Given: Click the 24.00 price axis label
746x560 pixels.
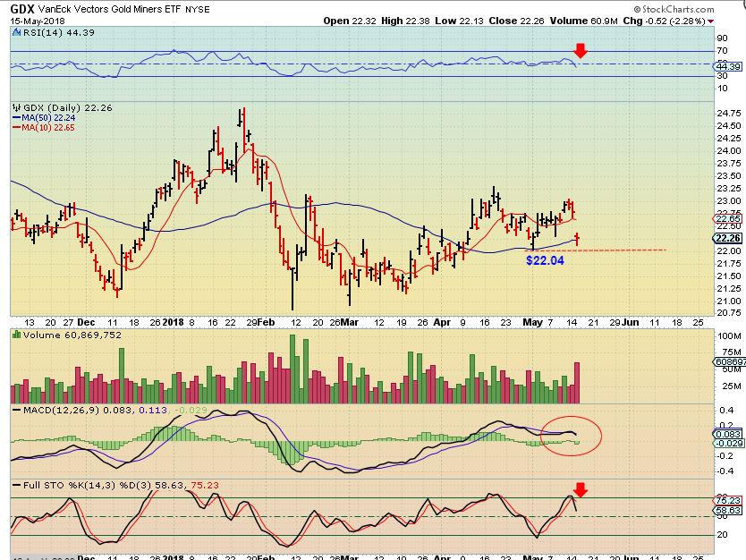Looking at the screenshot, I should [x=728, y=151].
